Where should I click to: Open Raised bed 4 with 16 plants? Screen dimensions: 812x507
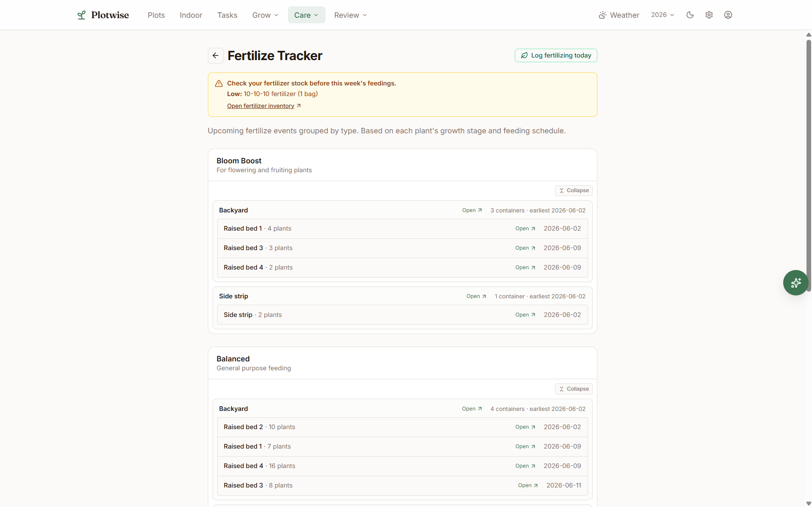pyautogui.click(x=525, y=466)
